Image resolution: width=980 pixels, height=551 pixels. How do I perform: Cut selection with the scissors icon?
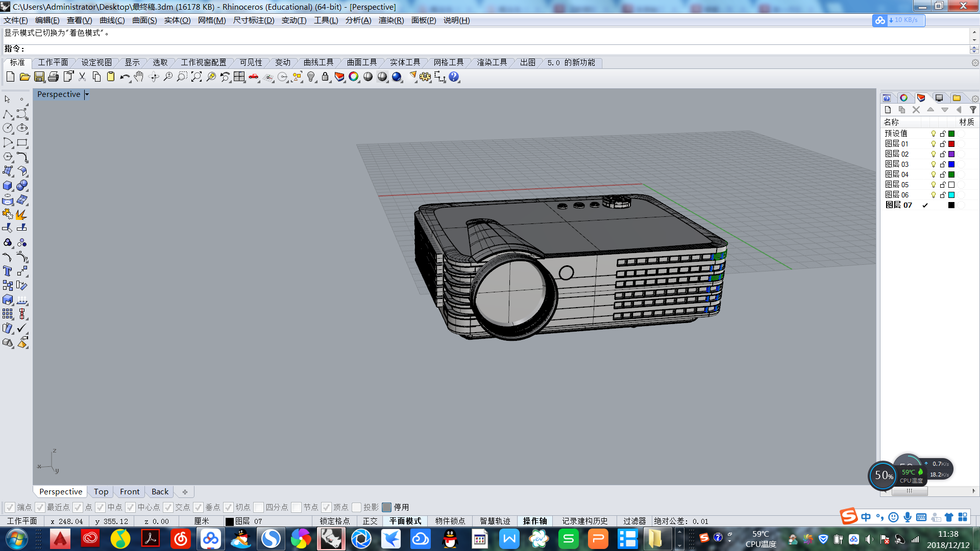click(82, 77)
